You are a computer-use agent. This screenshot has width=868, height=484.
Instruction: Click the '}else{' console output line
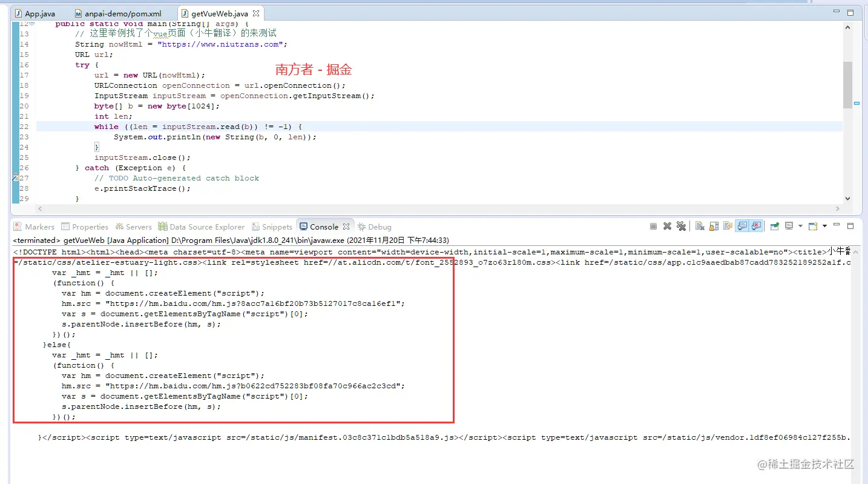click(57, 345)
